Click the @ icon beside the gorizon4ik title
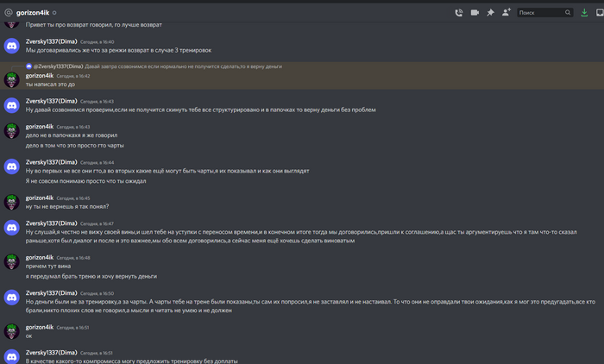Image resolution: width=604 pixels, height=364 pixels. pos(8,13)
